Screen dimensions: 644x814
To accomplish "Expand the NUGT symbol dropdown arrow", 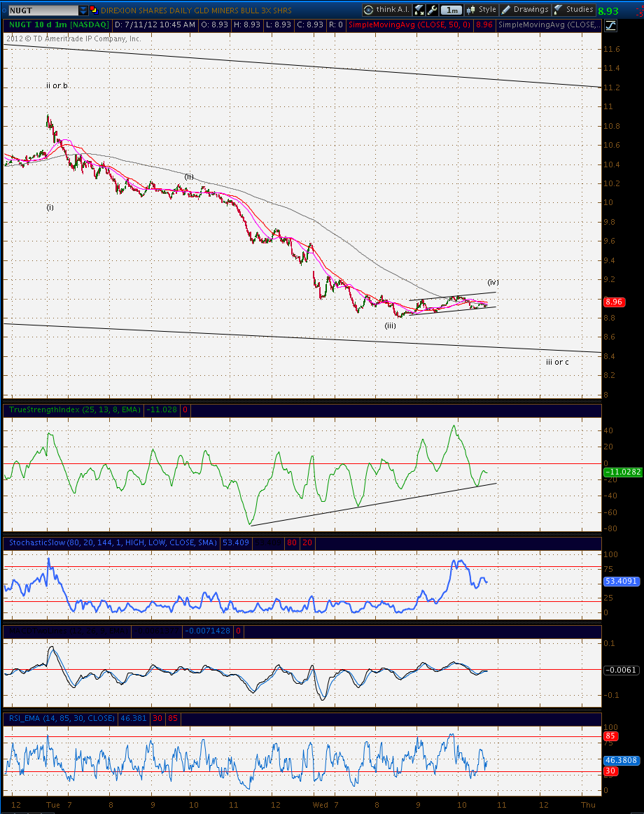I will tap(83, 10).
